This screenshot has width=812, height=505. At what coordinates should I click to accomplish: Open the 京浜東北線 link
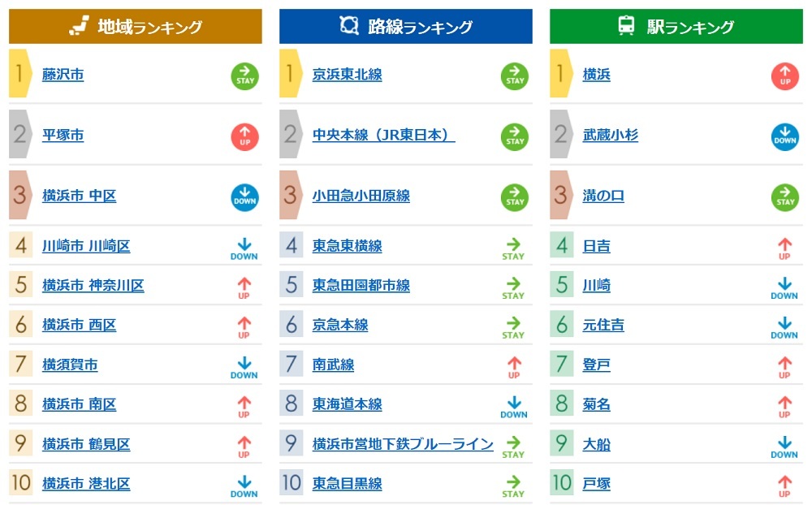tap(347, 75)
